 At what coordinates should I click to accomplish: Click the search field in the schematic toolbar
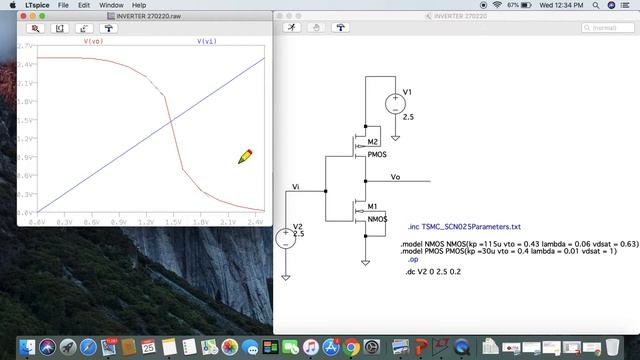[x=608, y=28]
